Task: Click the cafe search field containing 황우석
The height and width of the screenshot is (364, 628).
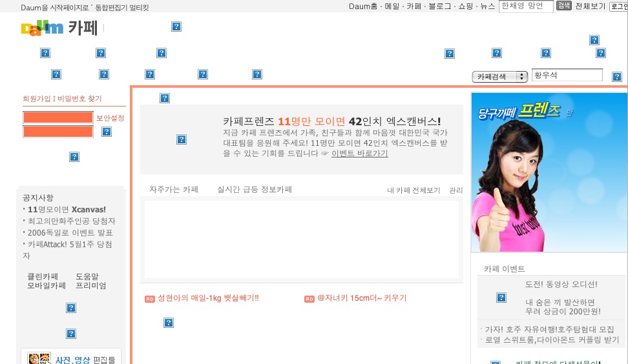Action: pyautogui.click(x=567, y=75)
